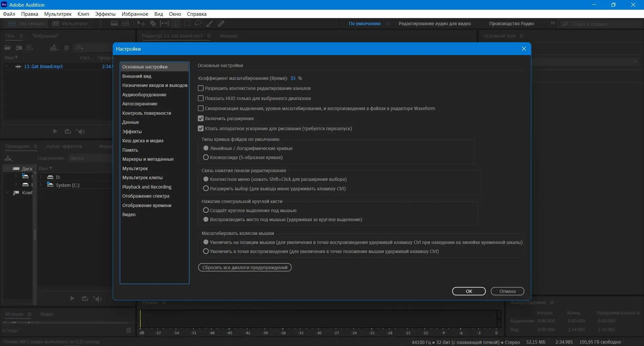Toggle auto-play speaker icon in Files panel
The image size is (644, 346).
[x=81, y=131]
